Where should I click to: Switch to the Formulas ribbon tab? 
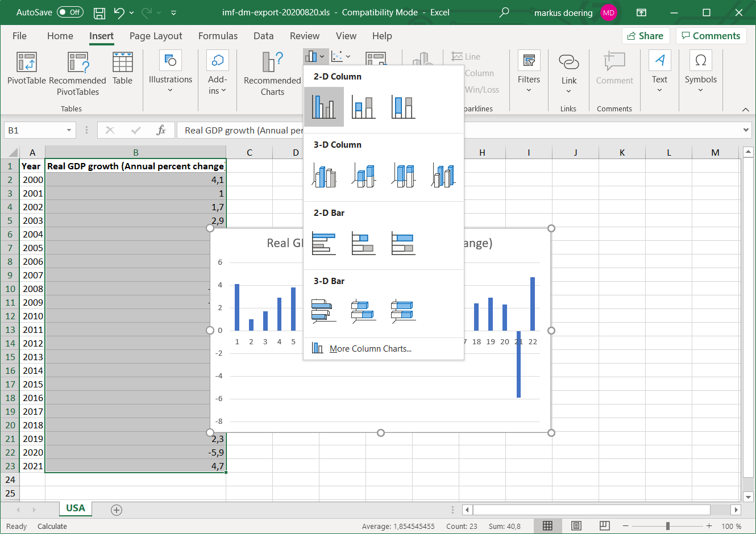click(218, 35)
